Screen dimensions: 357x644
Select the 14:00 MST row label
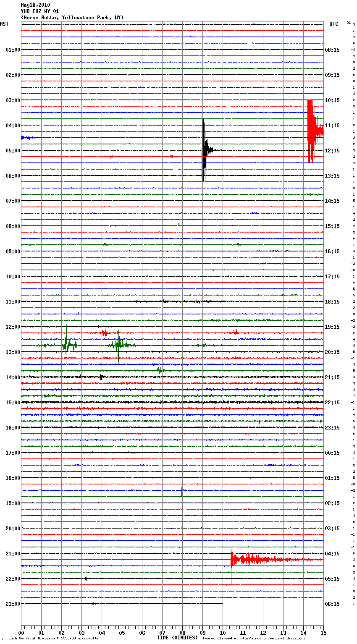[13, 377]
